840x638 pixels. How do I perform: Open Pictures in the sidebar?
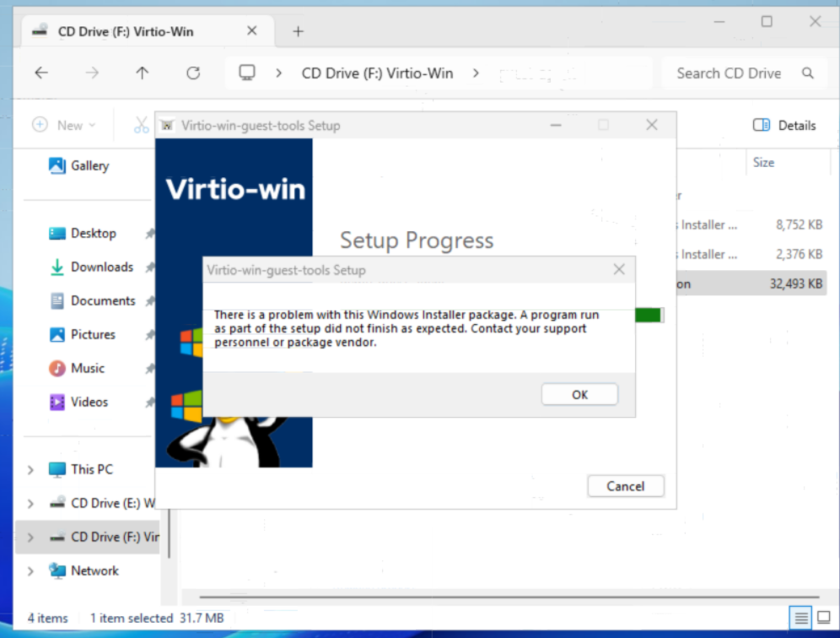(x=83, y=334)
